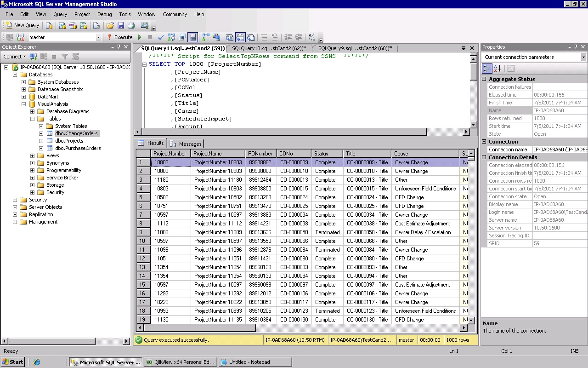
Task: Sort properties alphabetically with the A-Z icon
Action: click(498, 69)
